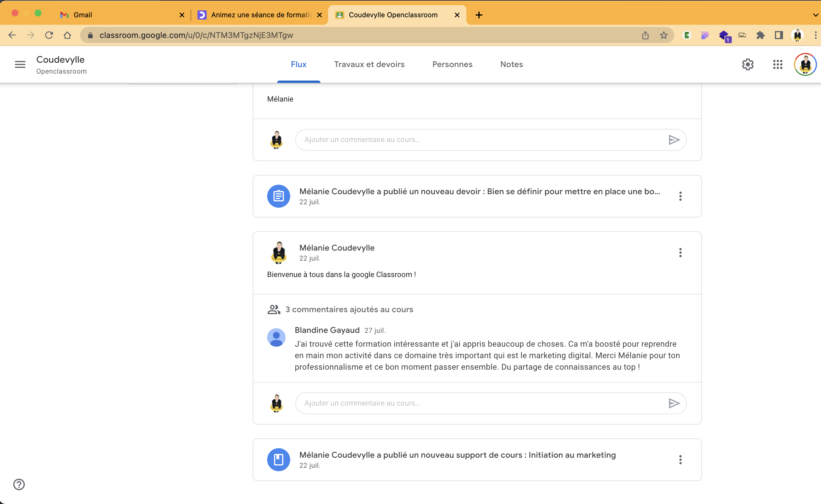Image resolution: width=821 pixels, height=504 pixels.
Task: Open the new devoir assignment icon
Action: pyautogui.click(x=278, y=196)
